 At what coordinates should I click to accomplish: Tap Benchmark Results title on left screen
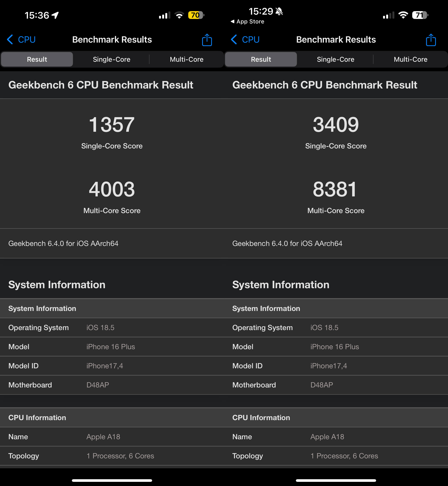click(112, 40)
